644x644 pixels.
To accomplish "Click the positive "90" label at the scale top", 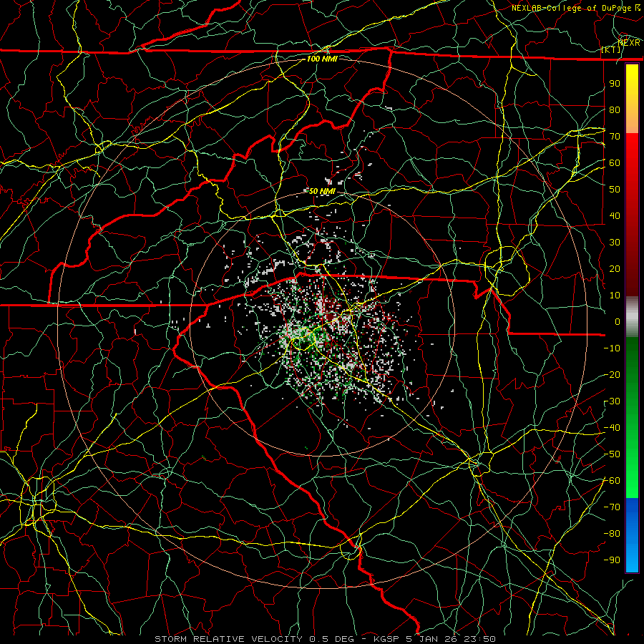I will point(615,84).
